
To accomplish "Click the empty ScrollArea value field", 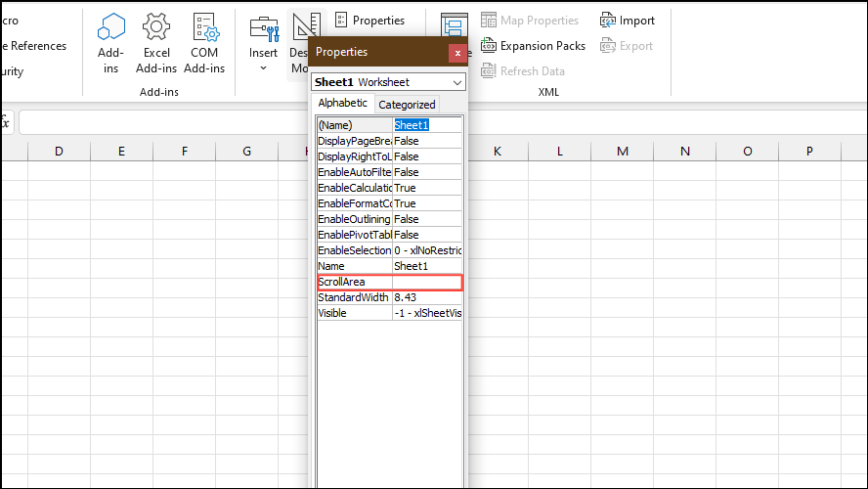I will pos(427,282).
